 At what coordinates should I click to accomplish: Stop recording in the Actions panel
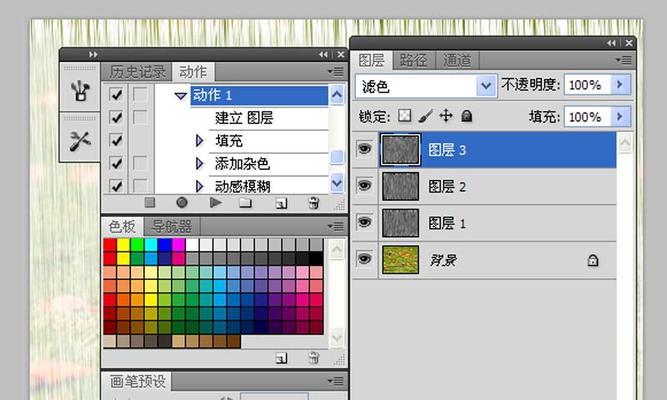150,203
